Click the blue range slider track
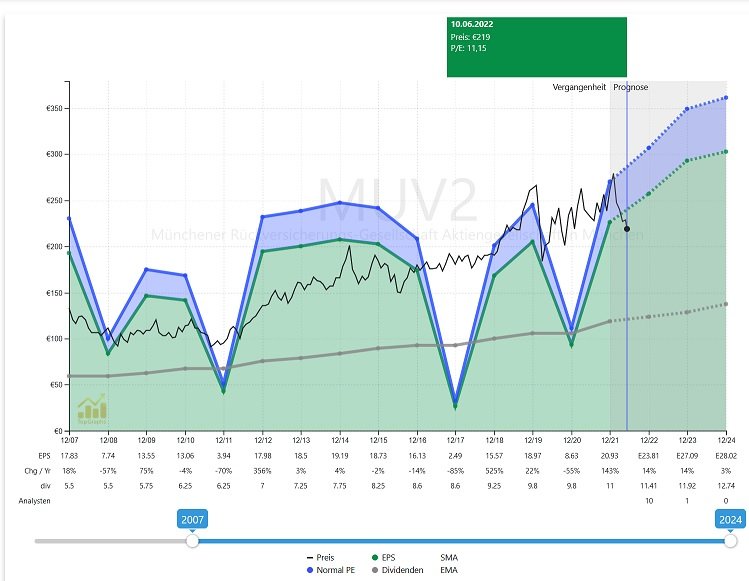The height and width of the screenshot is (581, 749). 461,541
